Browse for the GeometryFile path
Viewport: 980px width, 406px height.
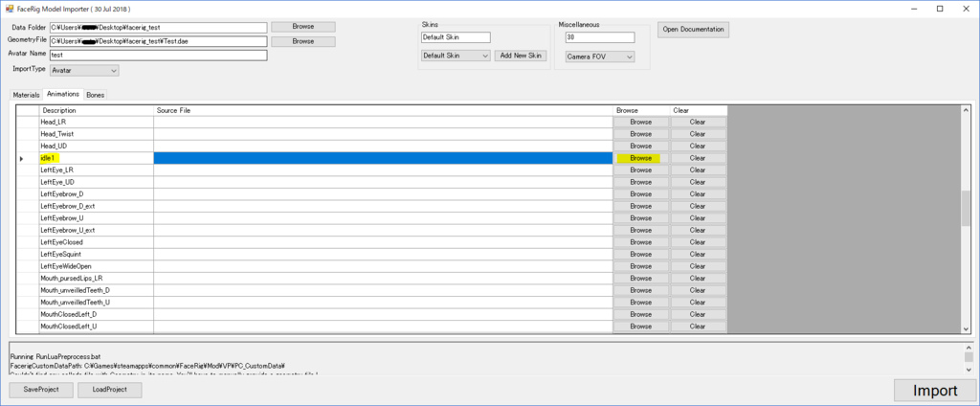303,41
